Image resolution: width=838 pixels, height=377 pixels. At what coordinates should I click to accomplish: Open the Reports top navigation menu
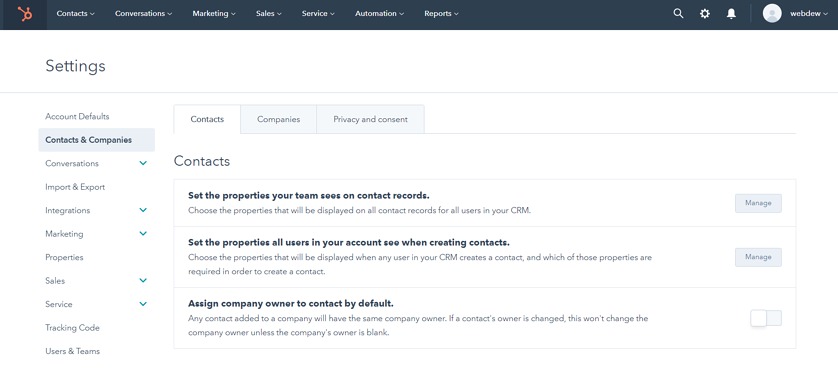click(x=441, y=14)
